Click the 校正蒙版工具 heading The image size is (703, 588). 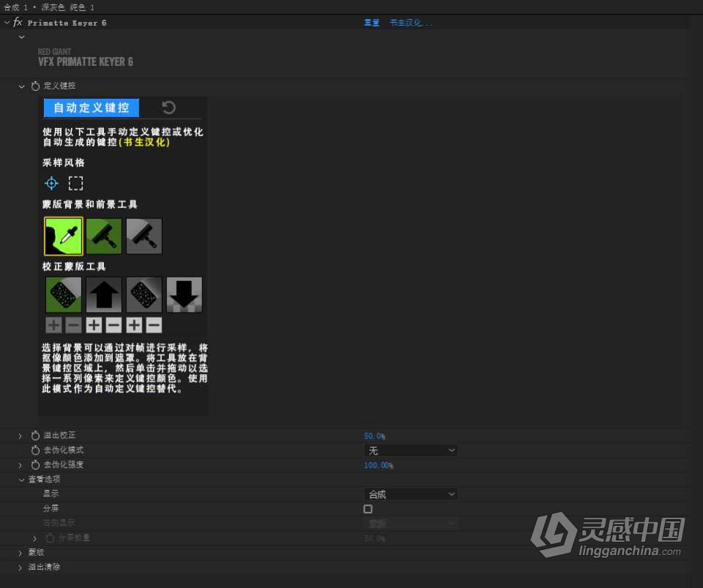[74, 267]
